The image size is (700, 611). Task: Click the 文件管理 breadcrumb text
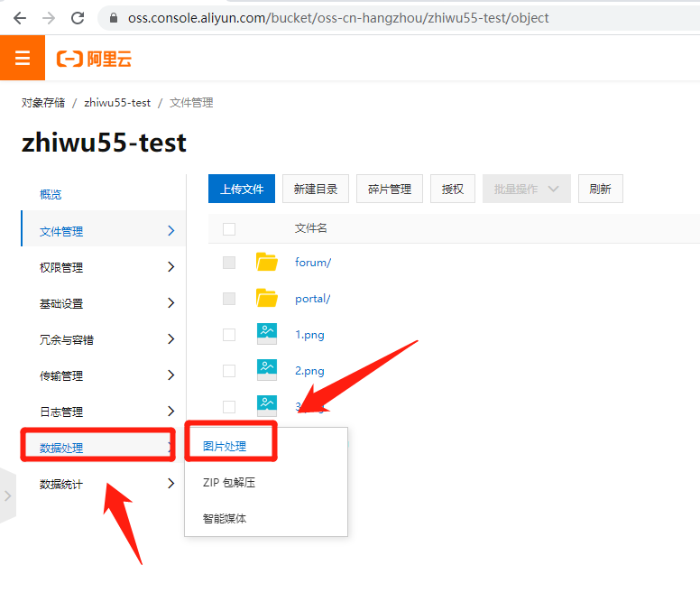(x=191, y=103)
